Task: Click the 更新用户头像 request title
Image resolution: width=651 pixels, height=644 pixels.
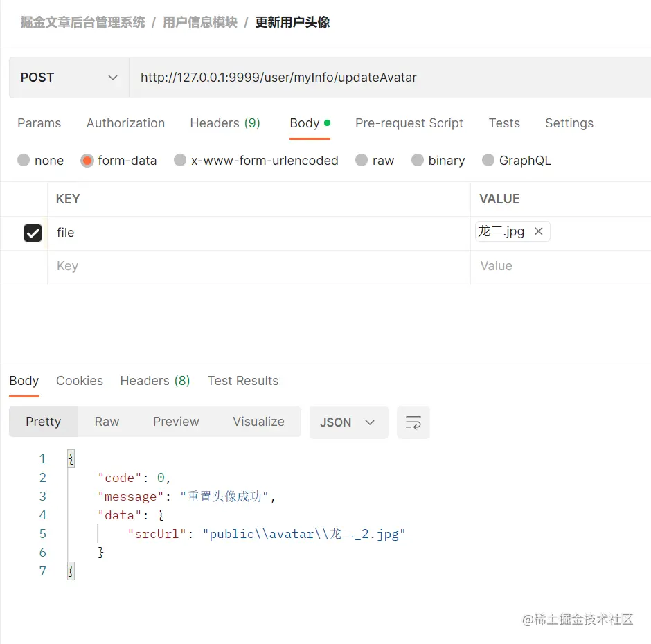Action: 292,22
